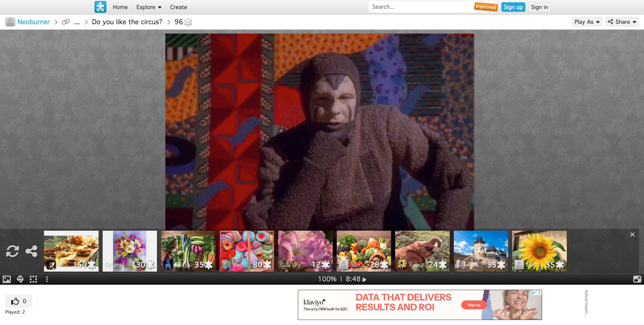This screenshot has width=644, height=325.
Task: Share the puzzle via the share icon
Action: 32,251
